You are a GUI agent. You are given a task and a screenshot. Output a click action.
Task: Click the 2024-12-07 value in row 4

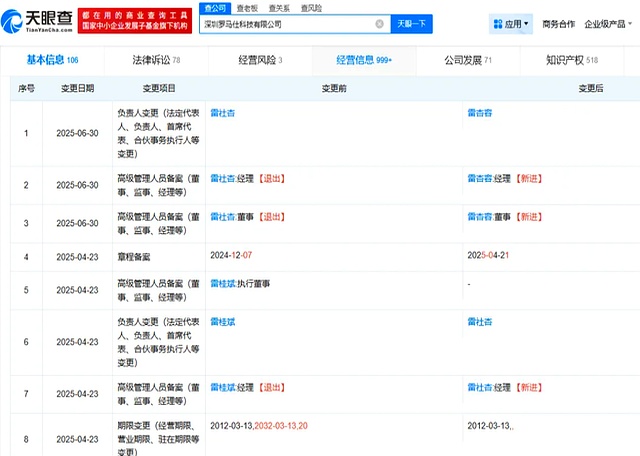(x=231, y=255)
